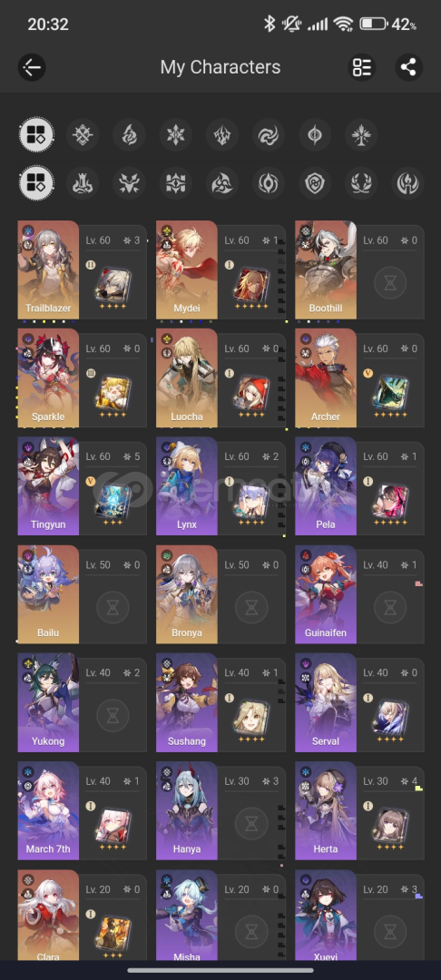Open Sparkle's character portrait
This screenshot has height=980, width=441.
tap(48, 378)
